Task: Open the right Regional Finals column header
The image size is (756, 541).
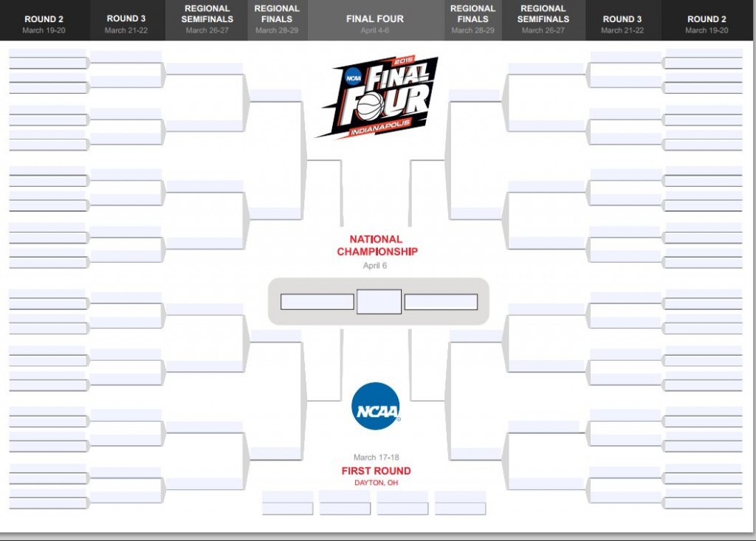Action: (x=472, y=20)
